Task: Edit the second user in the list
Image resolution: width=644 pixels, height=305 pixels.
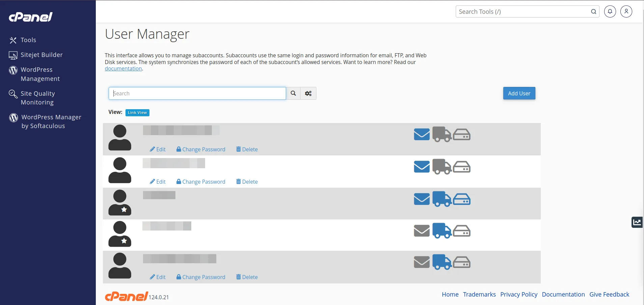Action: 158,182
